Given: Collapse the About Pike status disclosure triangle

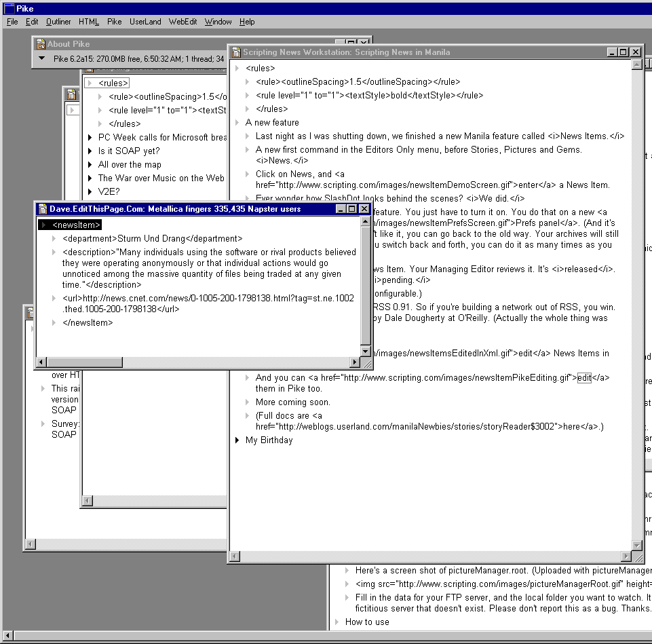Looking at the screenshot, I should click(x=44, y=59).
